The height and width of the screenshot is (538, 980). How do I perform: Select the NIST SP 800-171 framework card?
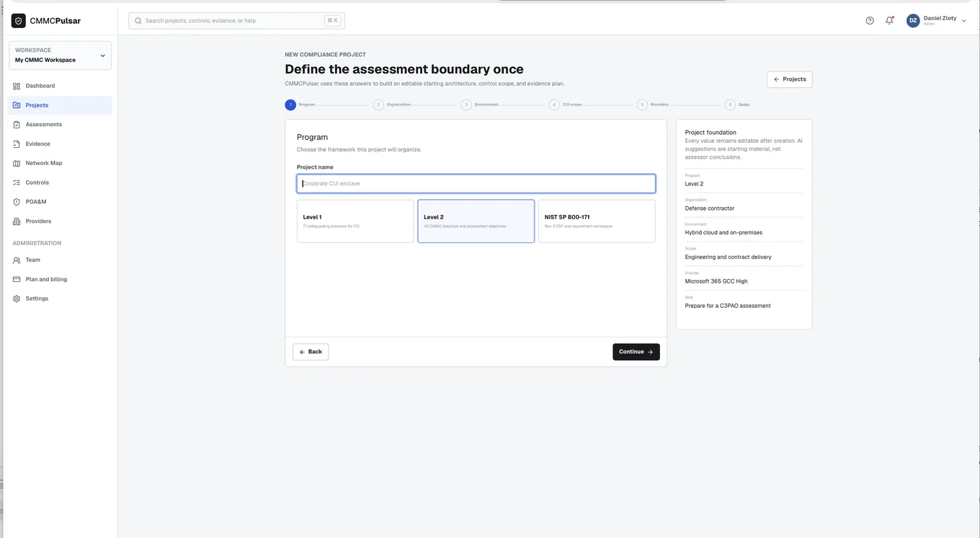pos(597,221)
